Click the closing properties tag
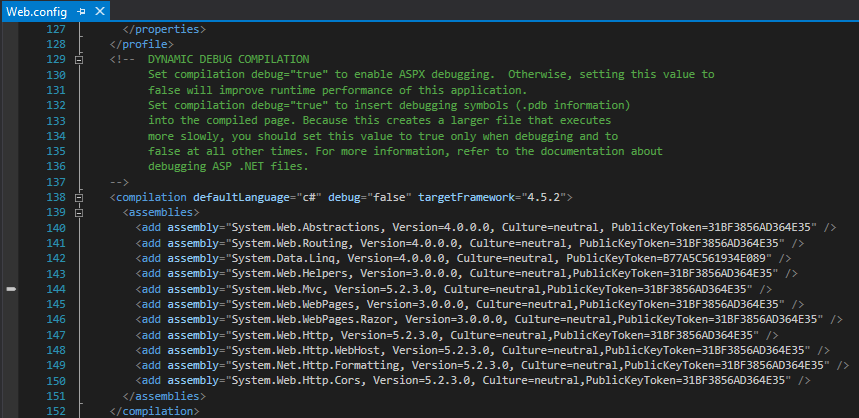 (164, 29)
